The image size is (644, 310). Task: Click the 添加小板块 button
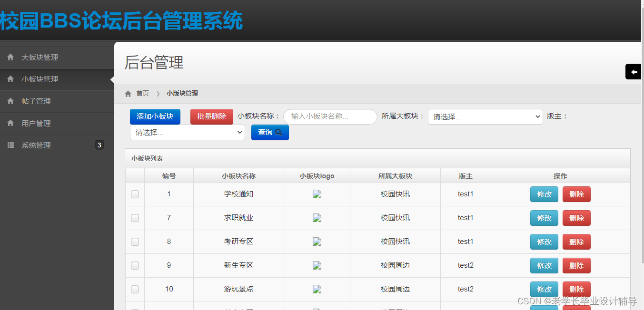tap(155, 116)
